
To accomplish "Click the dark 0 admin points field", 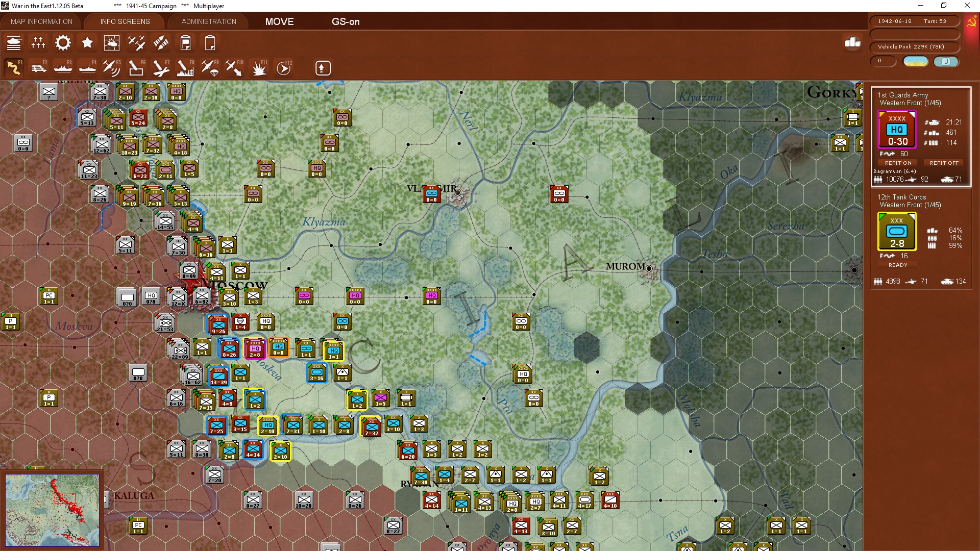I will coord(883,61).
